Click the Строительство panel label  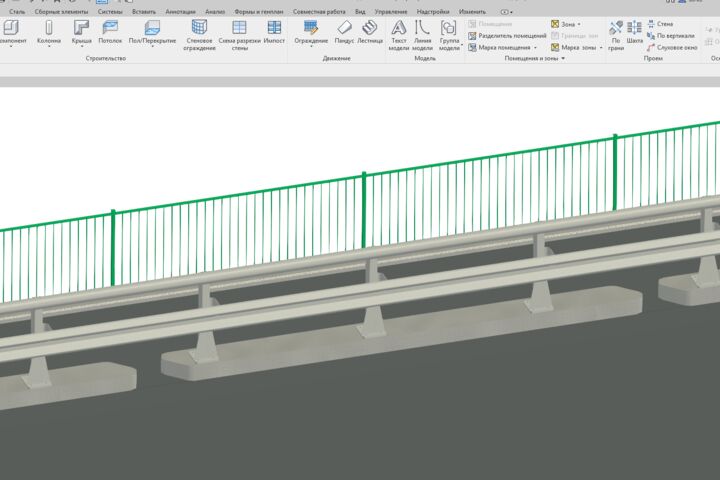click(106, 59)
